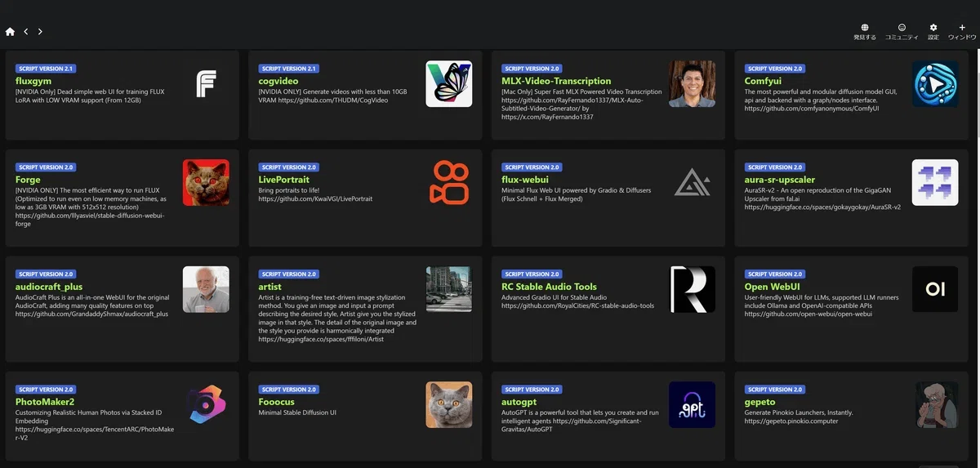Click the aura-sr-upscaler purple logo
This screenshot has height=468, width=980.
[x=935, y=182]
